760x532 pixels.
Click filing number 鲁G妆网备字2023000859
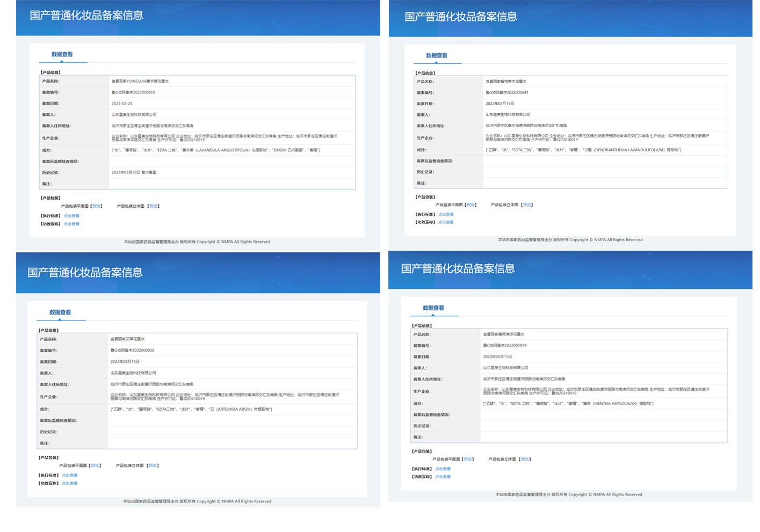pyautogui.click(x=133, y=92)
